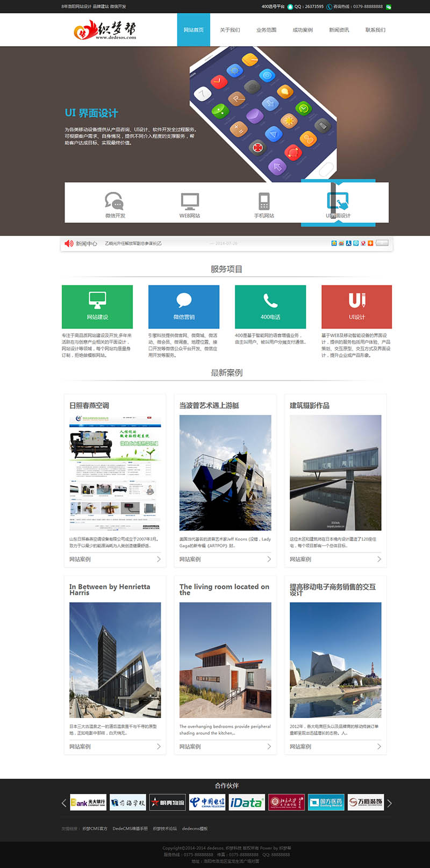Select the WEB网站 monitor icon

[190, 201]
